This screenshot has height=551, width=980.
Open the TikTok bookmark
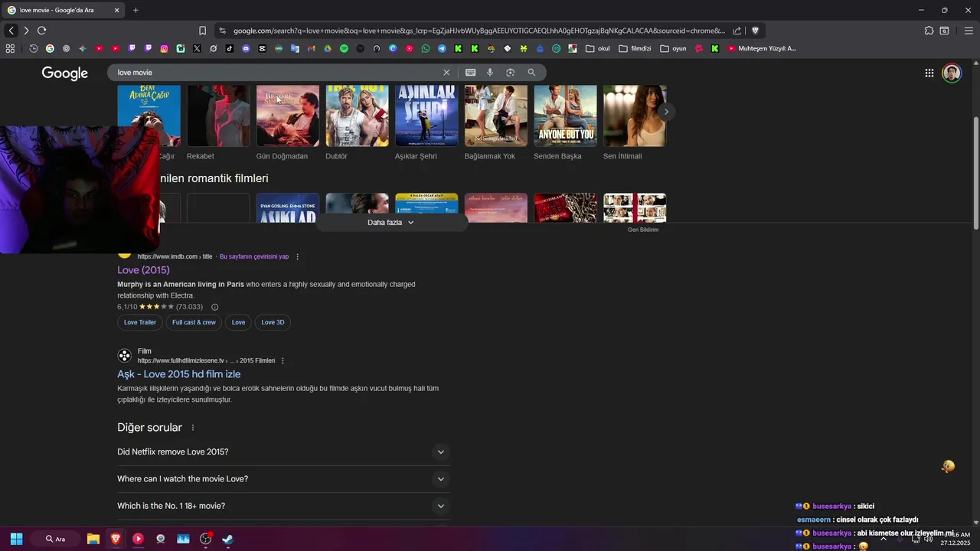pyautogui.click(x=230, y=48)
